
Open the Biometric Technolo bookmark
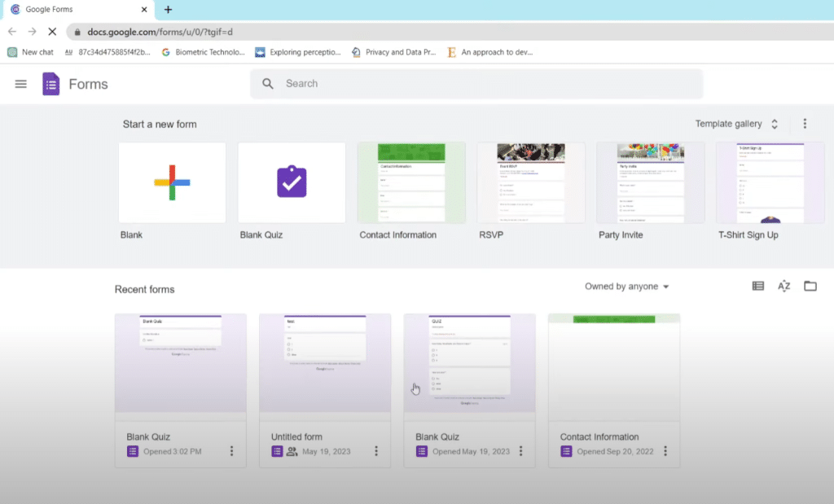pos(203,52)
